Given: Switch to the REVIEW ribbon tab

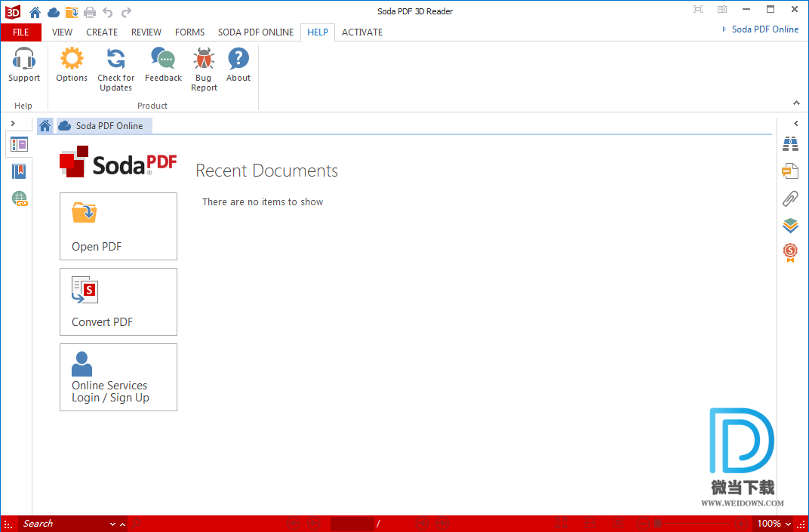Looking at the screenshot, I should pyautogui.click(x=146, y=32).
